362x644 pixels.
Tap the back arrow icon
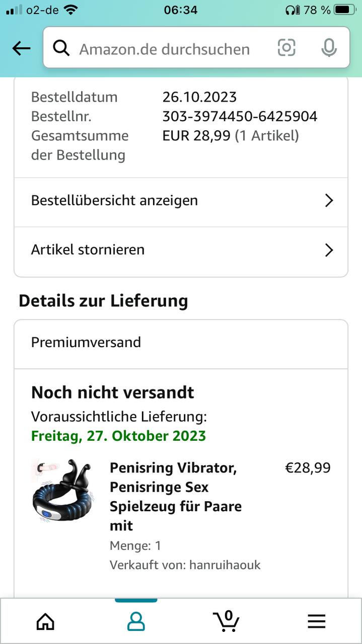21,48
